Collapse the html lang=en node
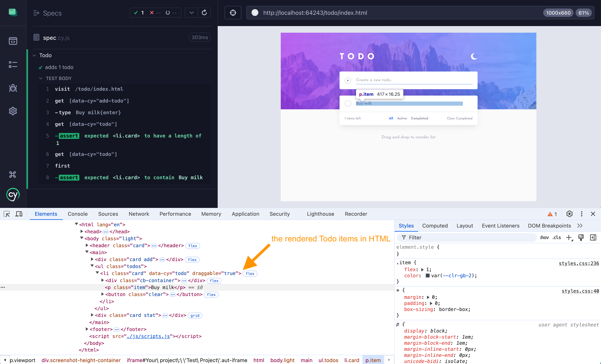 (76, 224)
